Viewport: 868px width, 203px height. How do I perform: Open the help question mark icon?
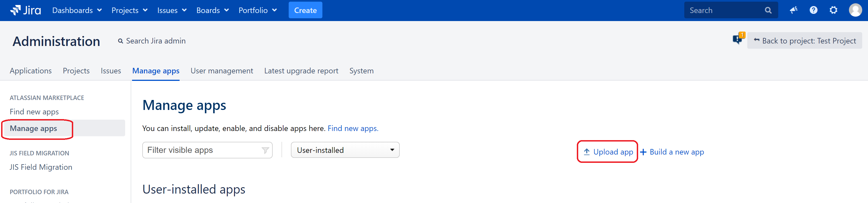813,10
